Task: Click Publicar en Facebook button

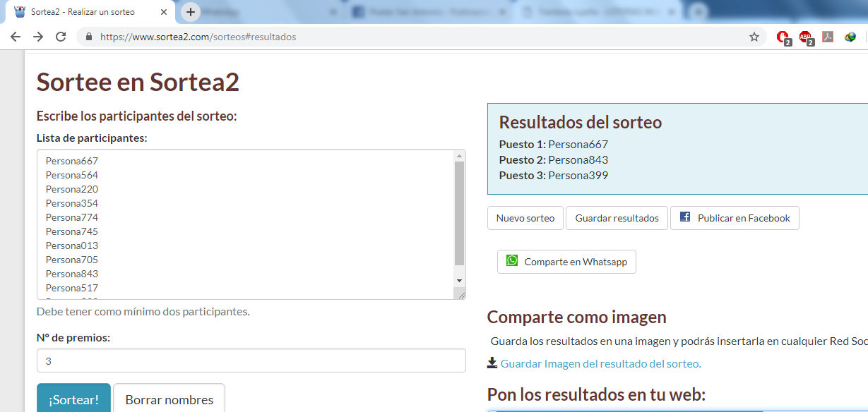Action: (735, 218)
